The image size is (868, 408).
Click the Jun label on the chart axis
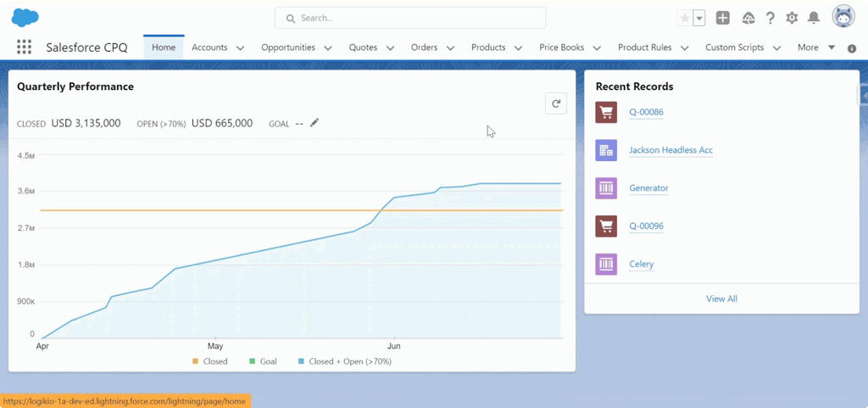click(394, 347)
